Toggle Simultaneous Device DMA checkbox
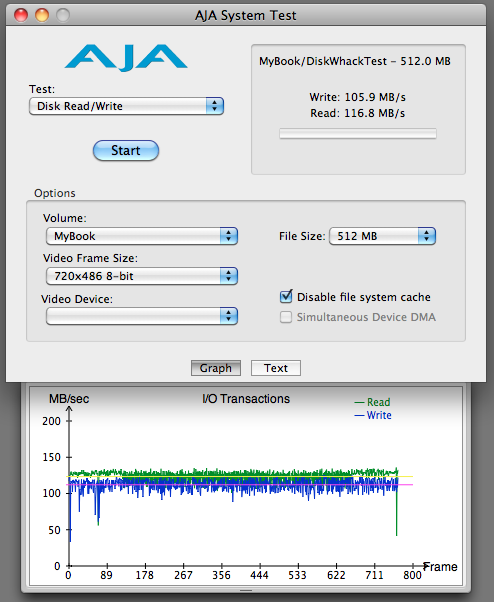This screenshot has height=602, width=494. [286, 317]
